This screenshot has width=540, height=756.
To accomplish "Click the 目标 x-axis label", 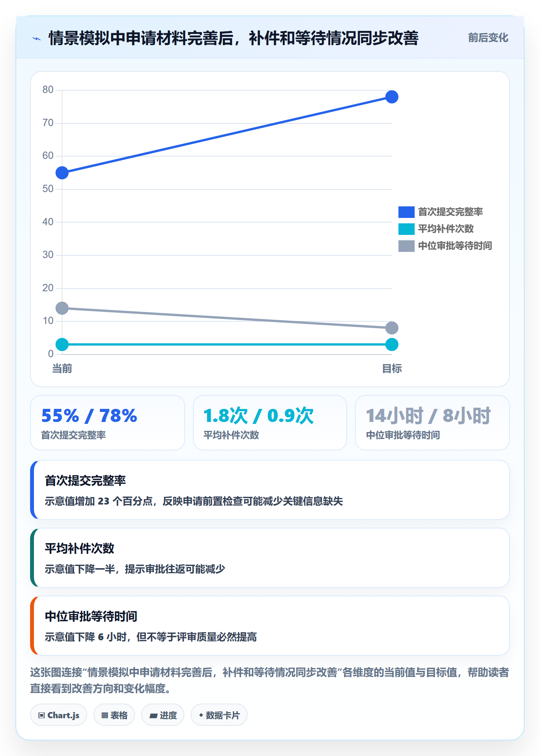I will pos(392,369).
